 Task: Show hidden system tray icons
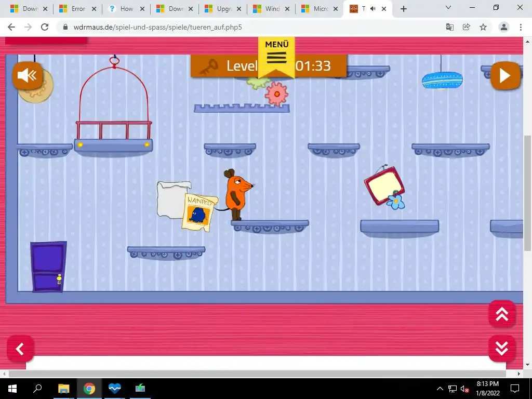point(440,389)
